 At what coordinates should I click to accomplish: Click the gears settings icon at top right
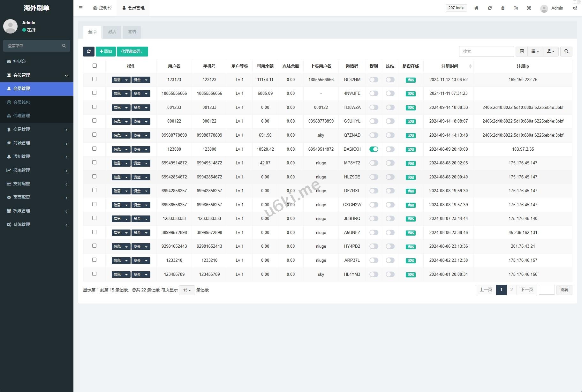coord(575,8)
